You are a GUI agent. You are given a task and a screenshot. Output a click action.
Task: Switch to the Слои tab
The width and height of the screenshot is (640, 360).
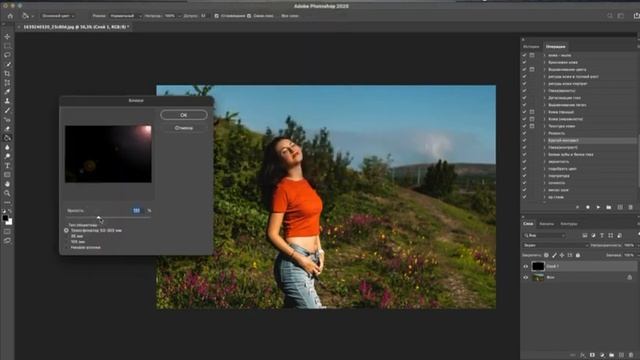(x=528, y=224)
